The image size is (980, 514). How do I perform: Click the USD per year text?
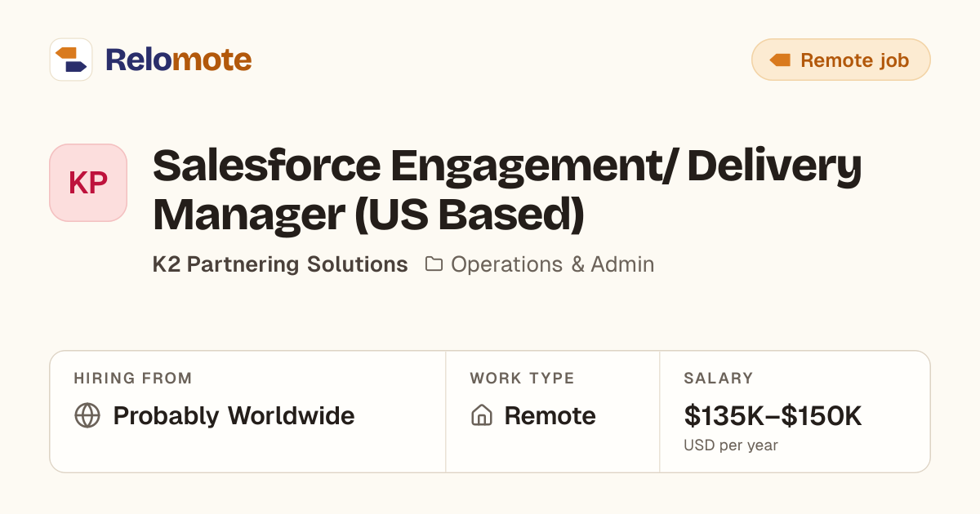pos(731,445)
